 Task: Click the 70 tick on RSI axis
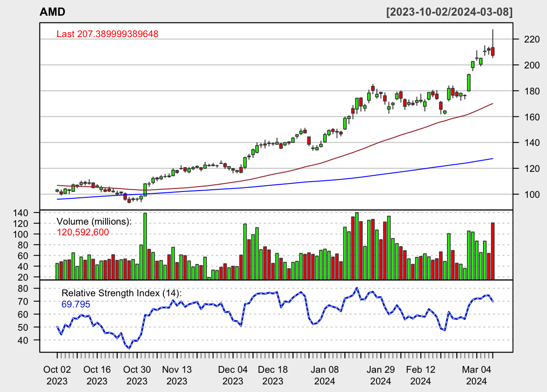click(x=24, y=302)
